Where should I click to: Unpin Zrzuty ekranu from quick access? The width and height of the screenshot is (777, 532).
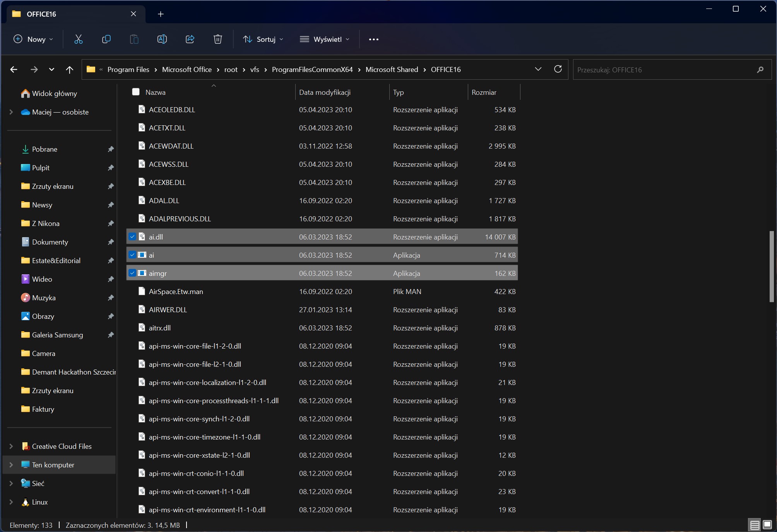pyautogui.click(x=111, y=186)
